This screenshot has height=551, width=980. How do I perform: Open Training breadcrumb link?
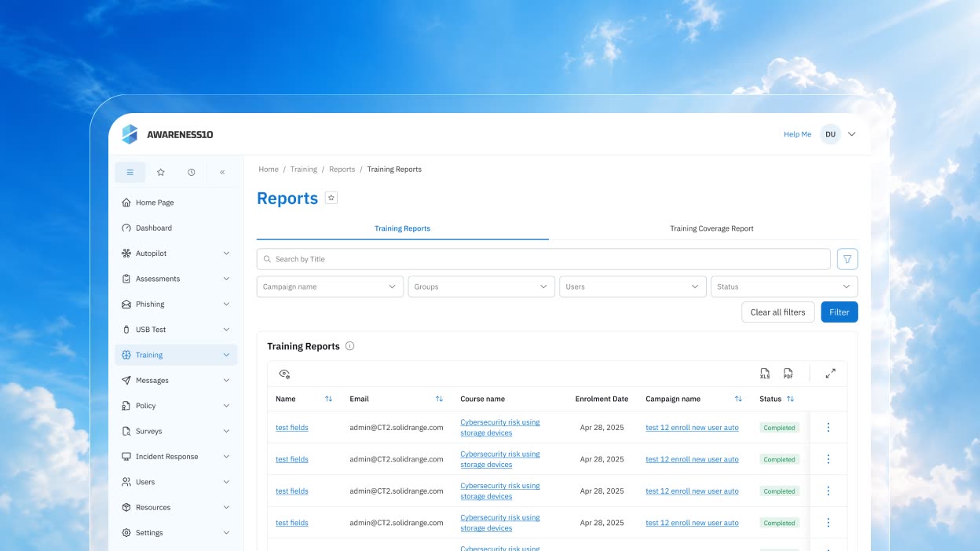(304, 170)
